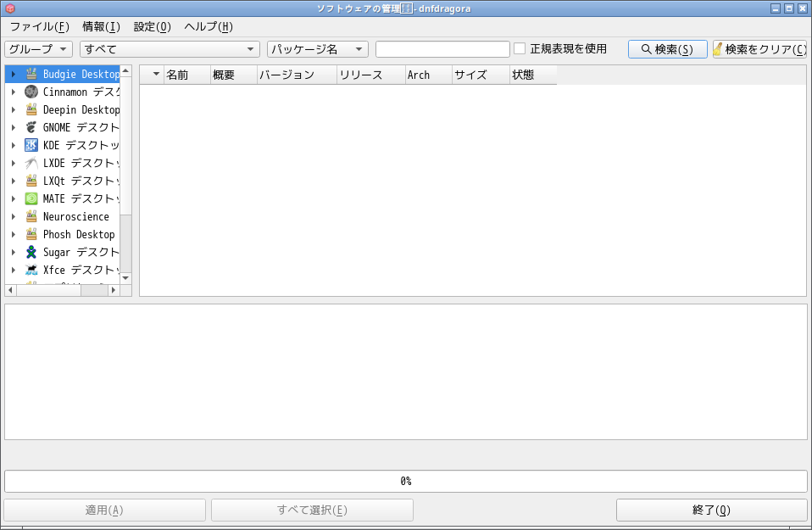The width and height of the screenshot is (812, 530).
Task: Sort packages by バージョン column header
Action: point(298,75)
